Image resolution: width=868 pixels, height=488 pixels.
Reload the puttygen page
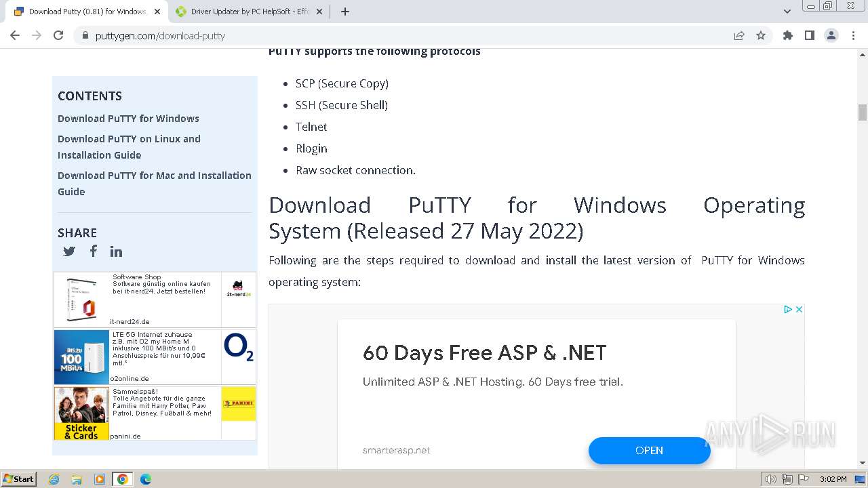tap(58, 35)
